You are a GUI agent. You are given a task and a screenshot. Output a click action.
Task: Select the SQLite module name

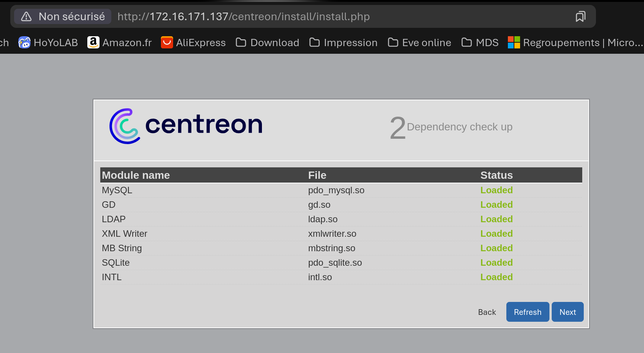[x=116, y=263]
